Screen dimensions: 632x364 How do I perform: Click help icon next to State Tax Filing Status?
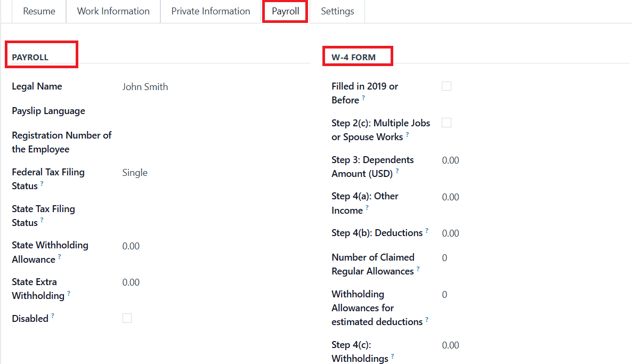42,220
